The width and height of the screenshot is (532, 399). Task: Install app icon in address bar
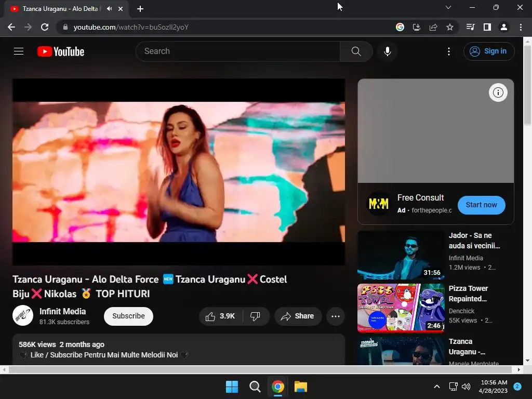[417, 27]
